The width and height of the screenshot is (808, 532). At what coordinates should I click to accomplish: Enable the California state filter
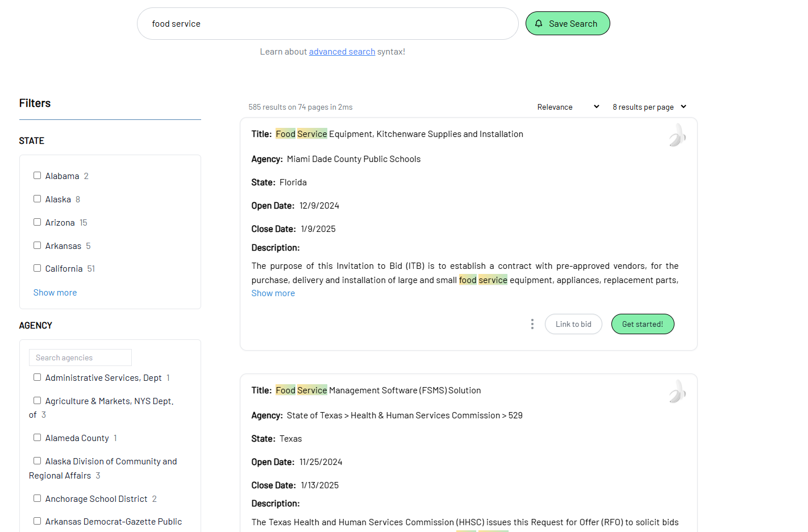(x=37, y=268)
